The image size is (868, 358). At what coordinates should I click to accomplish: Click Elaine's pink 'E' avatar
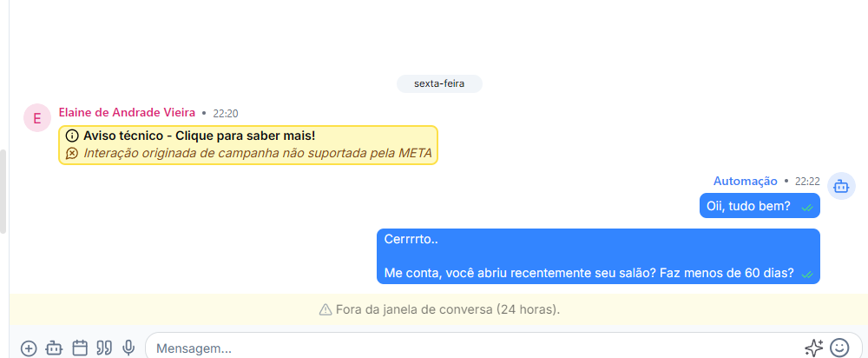coord(37,118)
